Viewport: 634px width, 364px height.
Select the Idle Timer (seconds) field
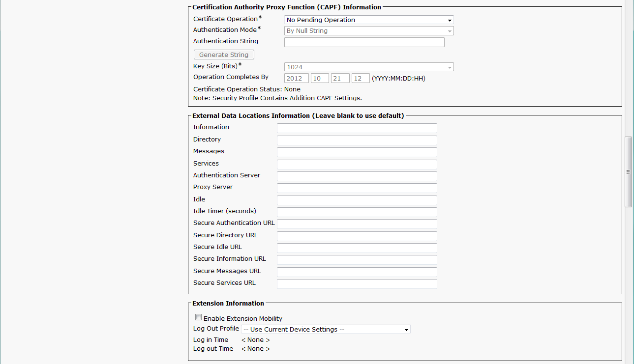pos(357,212)
